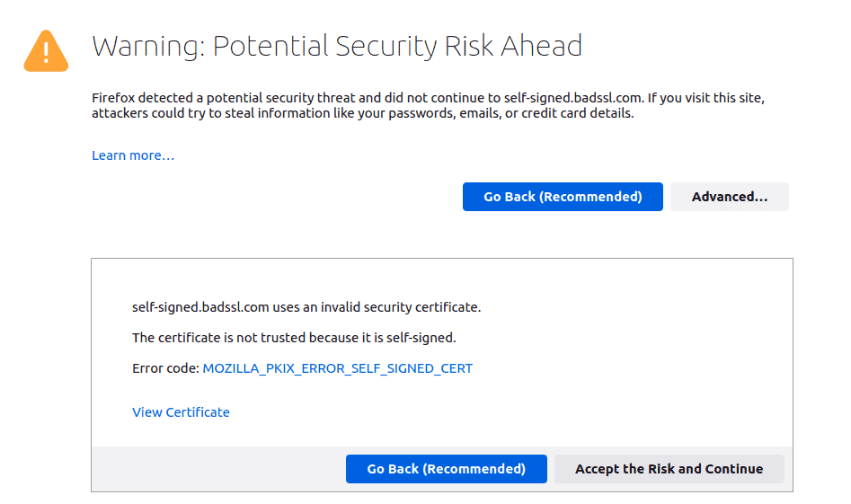Click the word 'Warning:' in the page heading
The height and width of the screenshot is (504, 851).
(x=148, y=46)
